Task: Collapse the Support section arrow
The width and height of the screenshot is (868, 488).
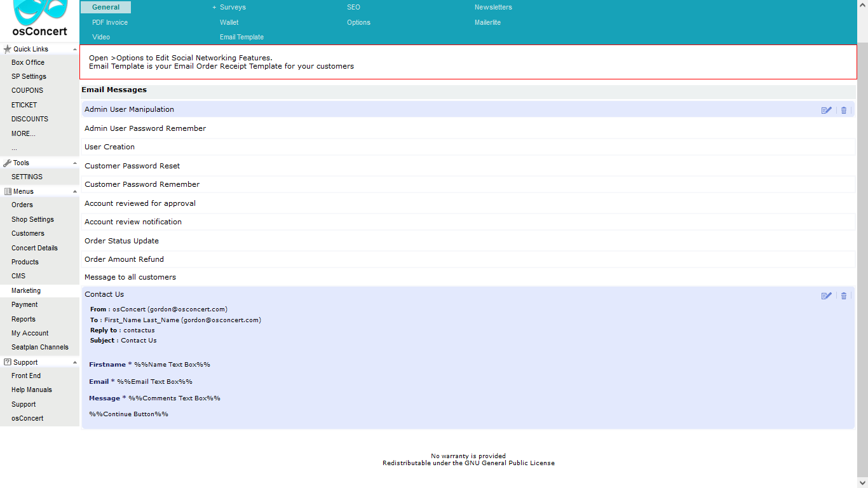Action: pyautogui.click(x=75, y=362)
